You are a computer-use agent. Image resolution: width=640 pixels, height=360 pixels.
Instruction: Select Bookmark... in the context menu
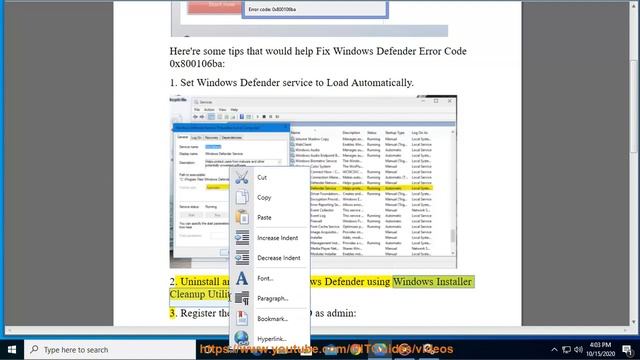[x=269, y=318]
